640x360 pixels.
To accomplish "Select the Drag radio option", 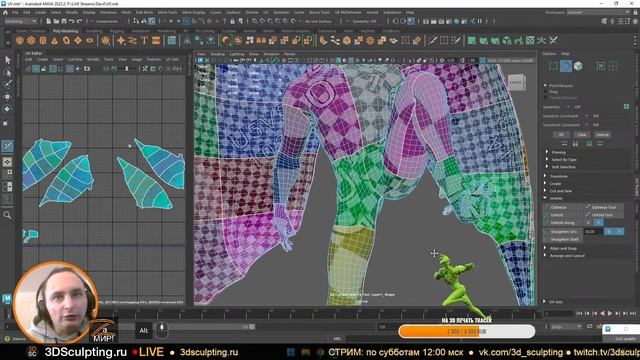I will click(x=545, y=92).
